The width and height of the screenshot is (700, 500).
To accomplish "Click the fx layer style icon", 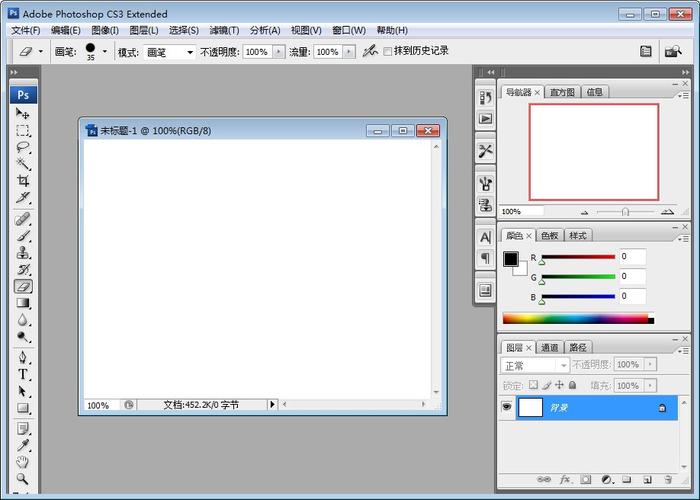I will coord(565,480).
